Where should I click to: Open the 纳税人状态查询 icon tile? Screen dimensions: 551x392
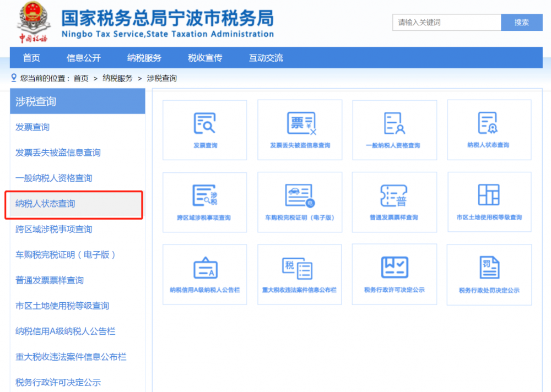pyautogui.click(x=489, y=130)
